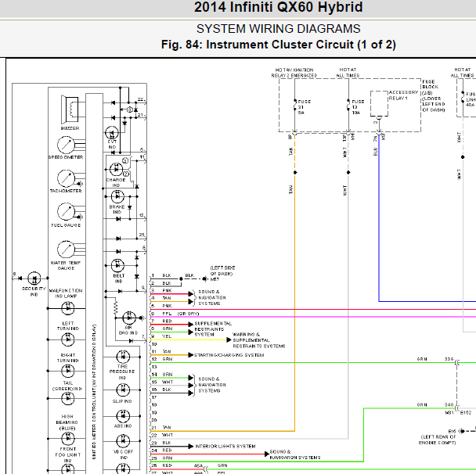Click the M57 ground symbol
The image size is (476, 474).
[205, 278]
